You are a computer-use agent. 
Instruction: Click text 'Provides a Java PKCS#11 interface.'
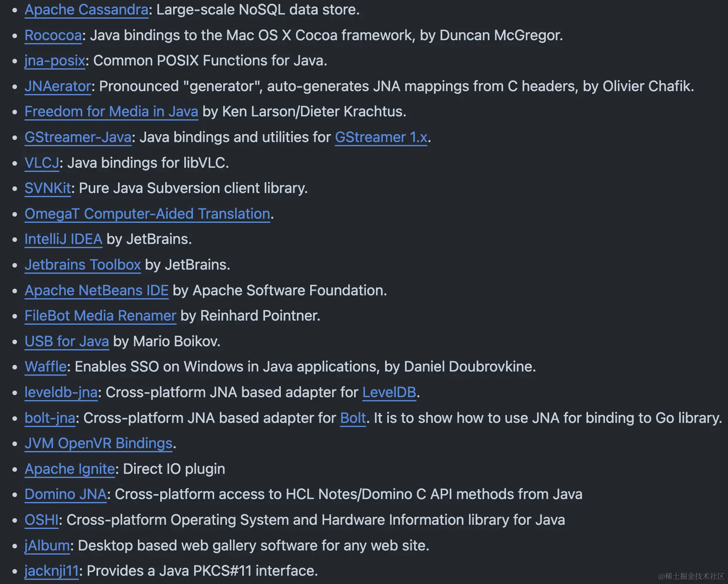pyautogui.click(x=202, y=571)
